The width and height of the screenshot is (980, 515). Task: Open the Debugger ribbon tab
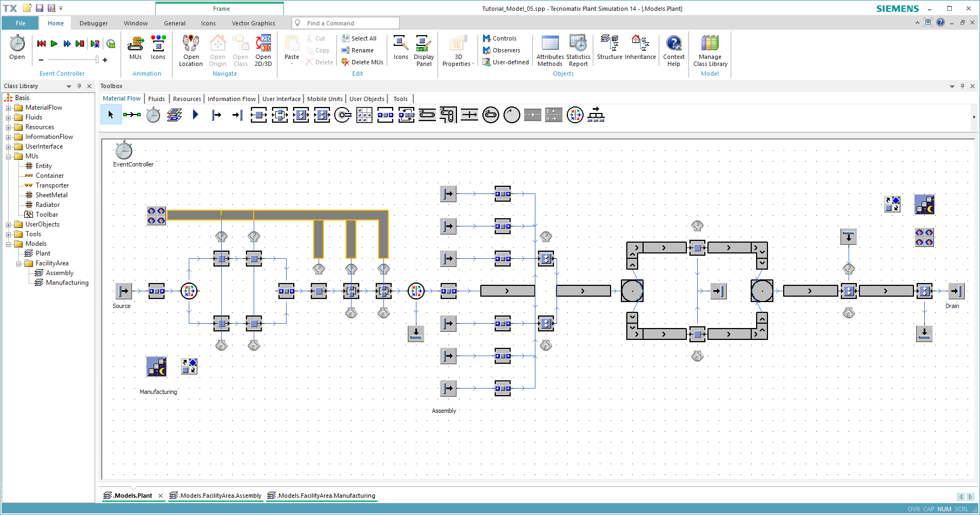[93, 23]
